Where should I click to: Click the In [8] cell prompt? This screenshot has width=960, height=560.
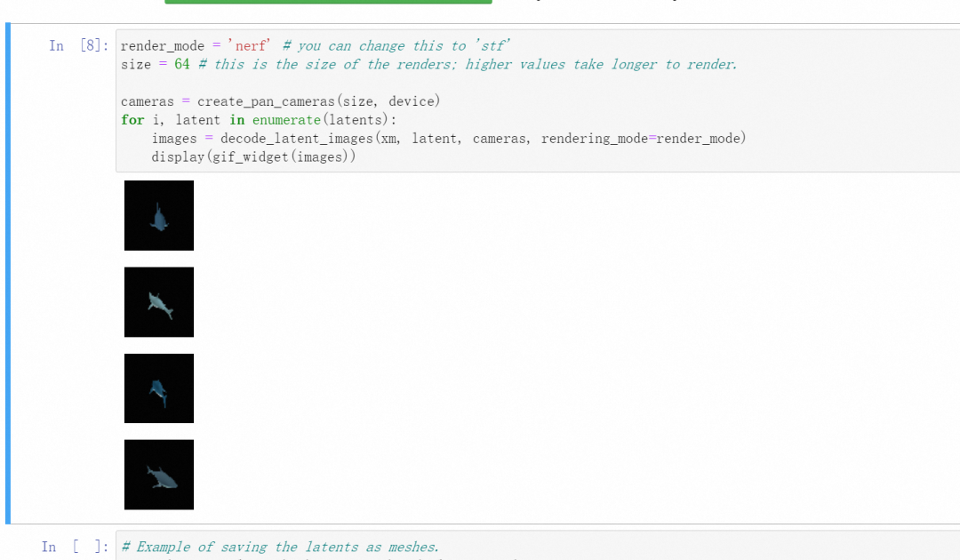78,46
